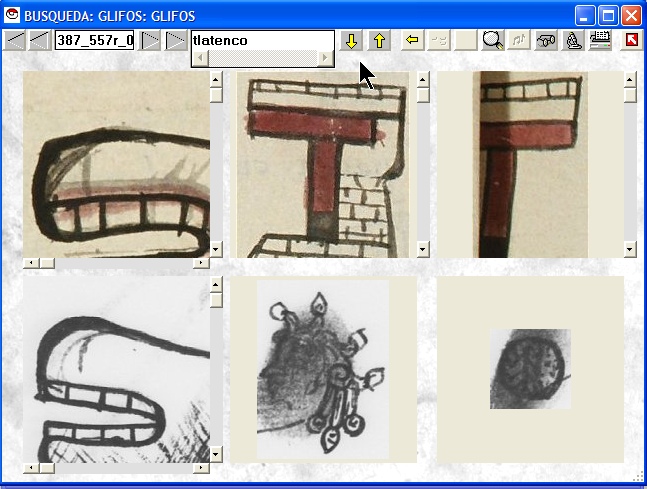Viewport: 647px width, 489px height.
Task: Select the feathered headdress glyph drawing thumbnail
Action: (322, 369)
